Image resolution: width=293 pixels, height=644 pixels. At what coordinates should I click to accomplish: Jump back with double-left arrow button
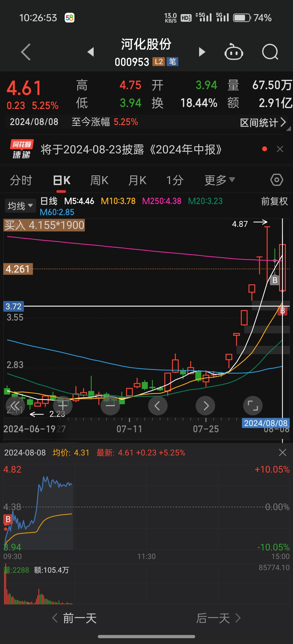click(15, 405)
